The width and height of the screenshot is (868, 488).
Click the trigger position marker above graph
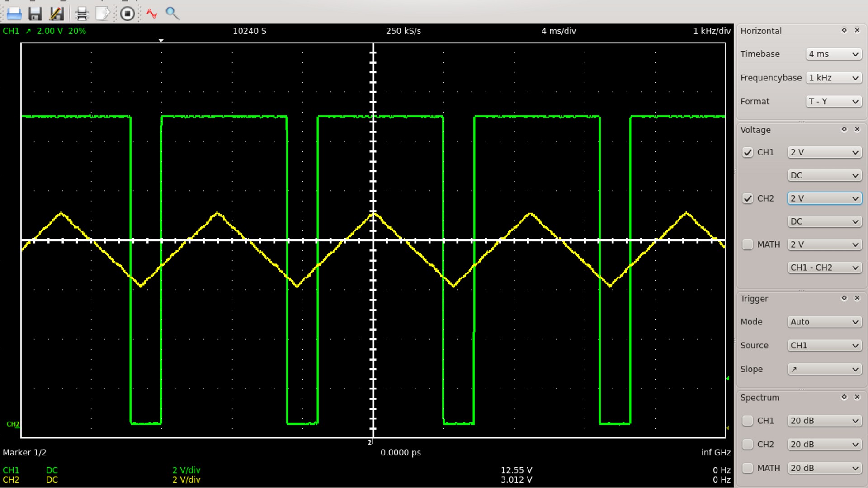[x=161, y=41]
